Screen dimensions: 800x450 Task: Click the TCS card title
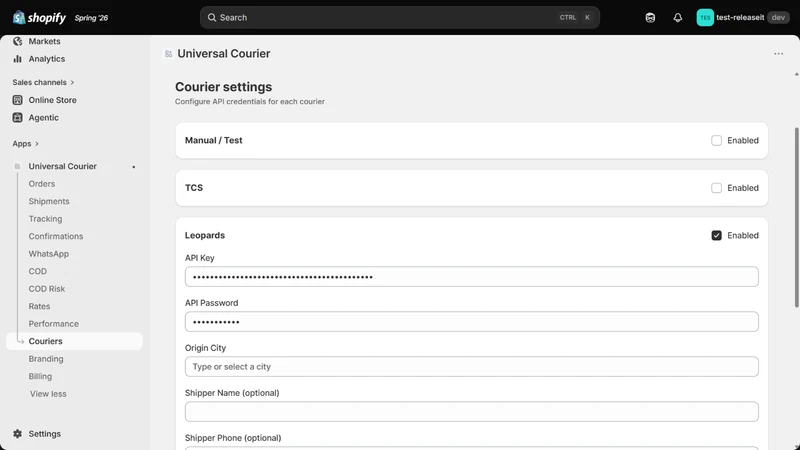194,188
